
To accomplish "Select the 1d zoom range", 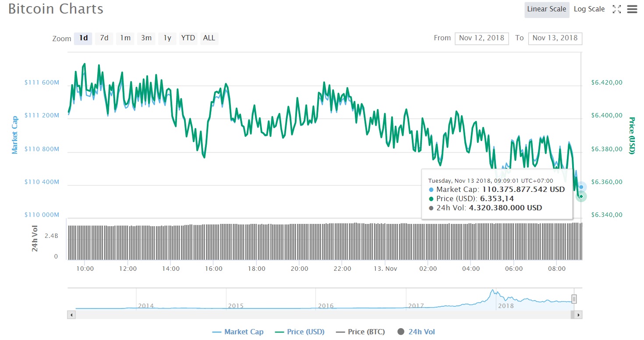I will (x=83, y=38).
